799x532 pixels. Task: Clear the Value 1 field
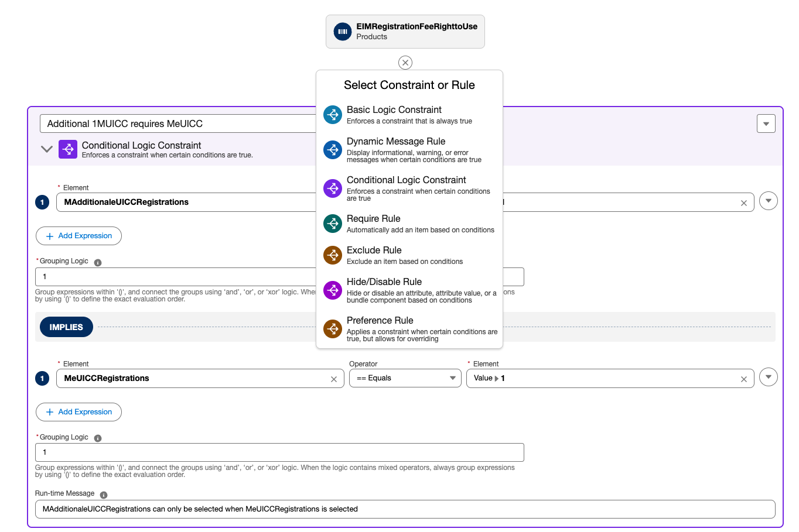pos(743,379)
